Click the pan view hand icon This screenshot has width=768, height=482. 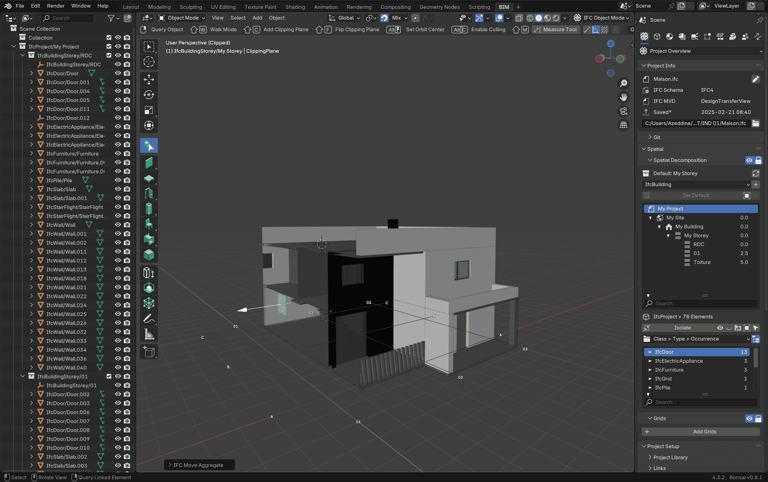[x=623, y=97]
